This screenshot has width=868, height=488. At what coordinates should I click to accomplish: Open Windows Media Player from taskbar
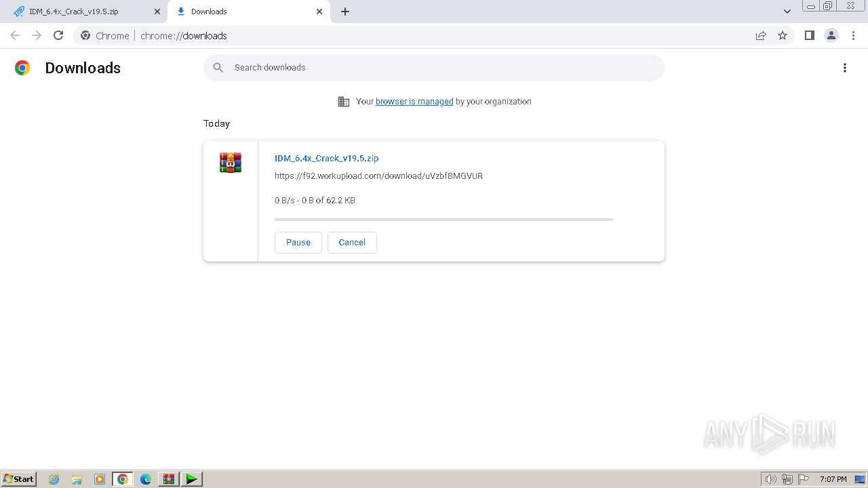[x=100, y=479]
